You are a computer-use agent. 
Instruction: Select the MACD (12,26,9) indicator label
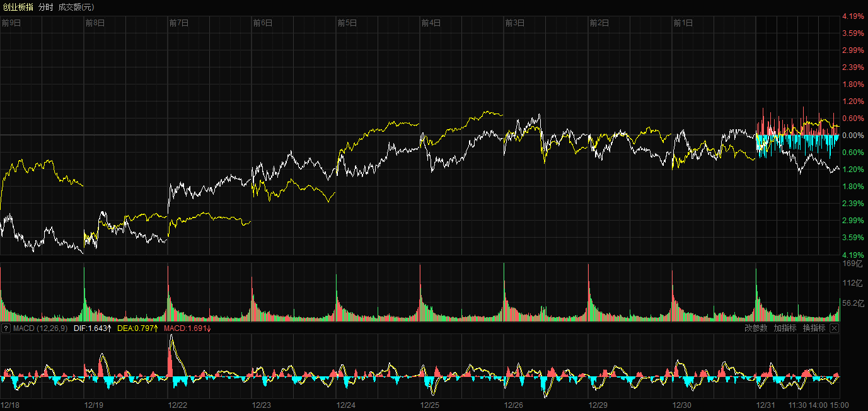(40, 328)
